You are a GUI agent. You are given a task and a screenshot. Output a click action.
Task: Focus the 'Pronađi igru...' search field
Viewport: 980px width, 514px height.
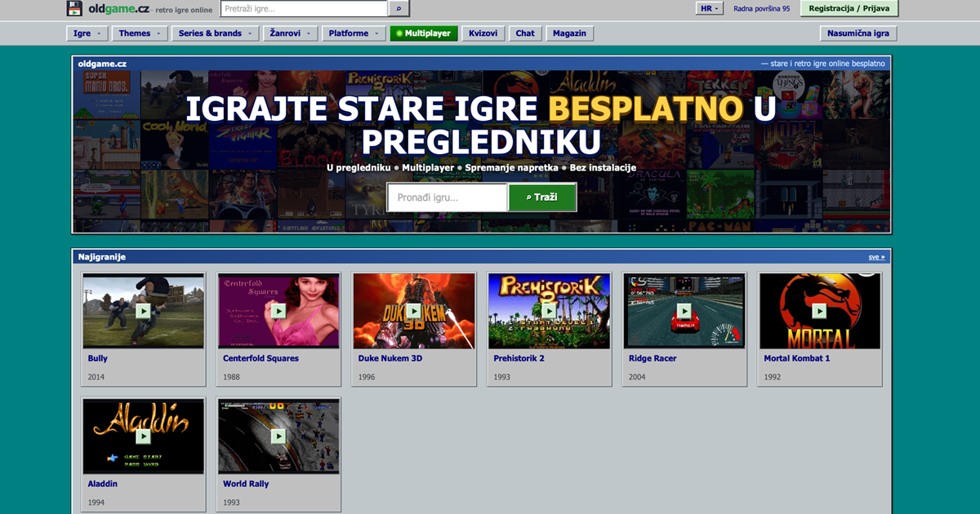(448, 197)
